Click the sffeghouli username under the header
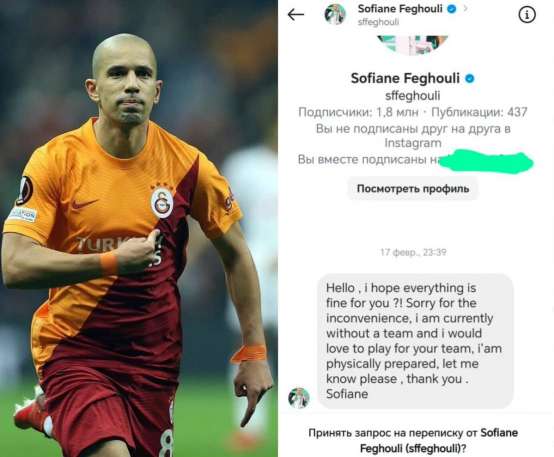Viewport: 554px width, 457px height. pyautogui.click(x=378, y=22)
